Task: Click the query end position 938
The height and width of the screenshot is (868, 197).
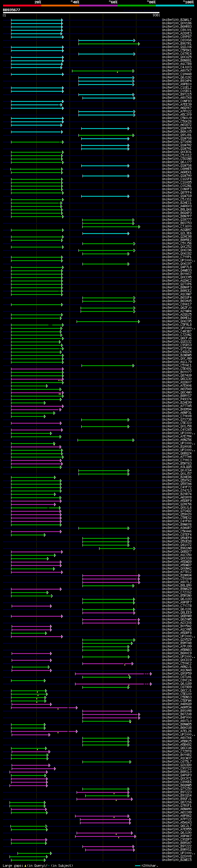Action: pyautogui.click(x=155, y=15)
